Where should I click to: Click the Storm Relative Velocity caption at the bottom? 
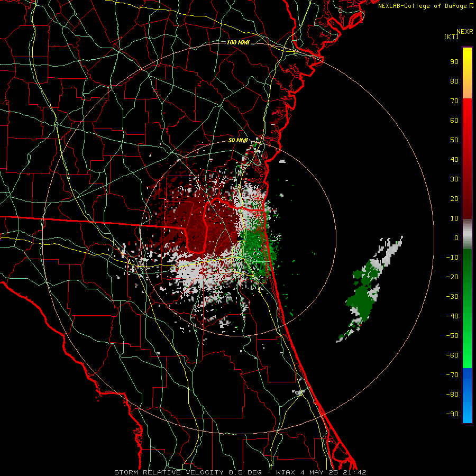(x=240, y=472)
